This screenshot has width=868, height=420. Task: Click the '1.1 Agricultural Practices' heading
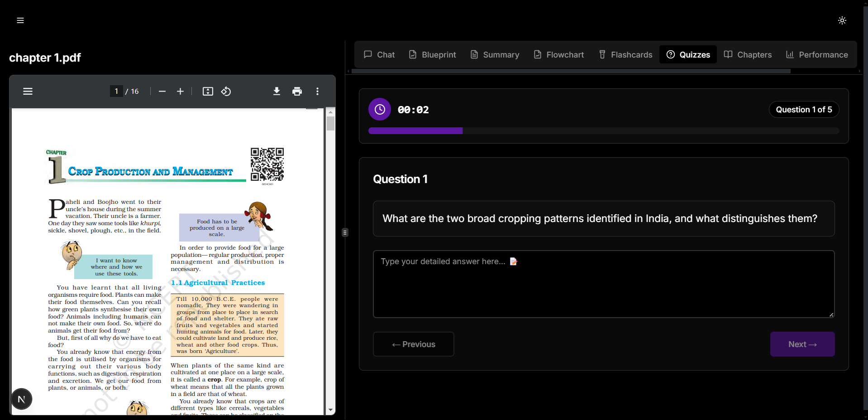click(218, 283)
